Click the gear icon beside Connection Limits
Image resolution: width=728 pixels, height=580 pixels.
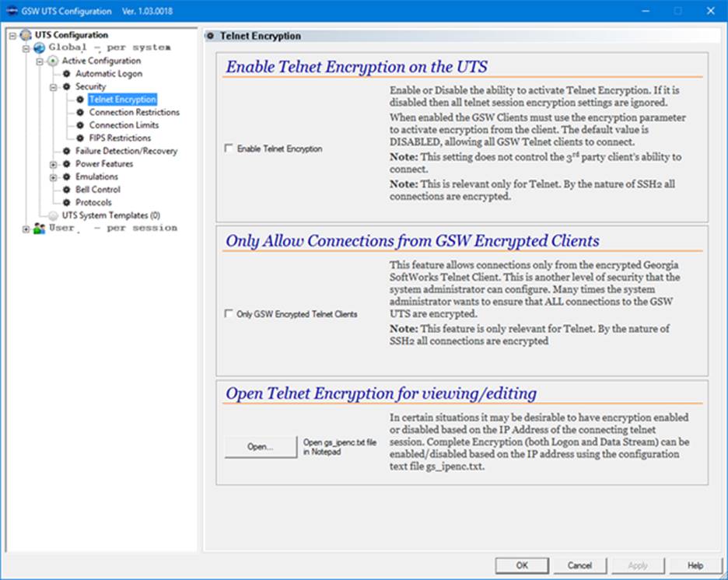point(80,125)
